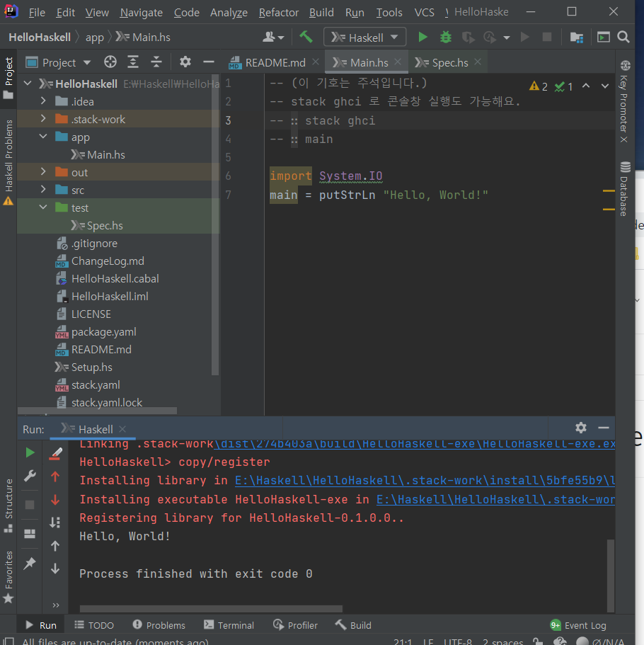Screen dimensions: 644x645
Task: Open the user account icon dropdown
Action: tap(273, 38)
